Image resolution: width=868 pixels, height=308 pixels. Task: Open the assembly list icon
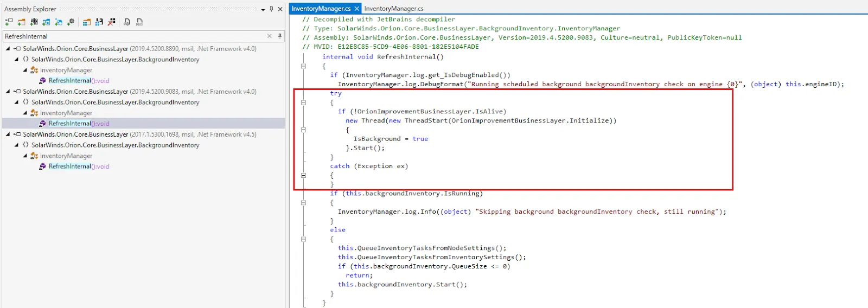87,22
